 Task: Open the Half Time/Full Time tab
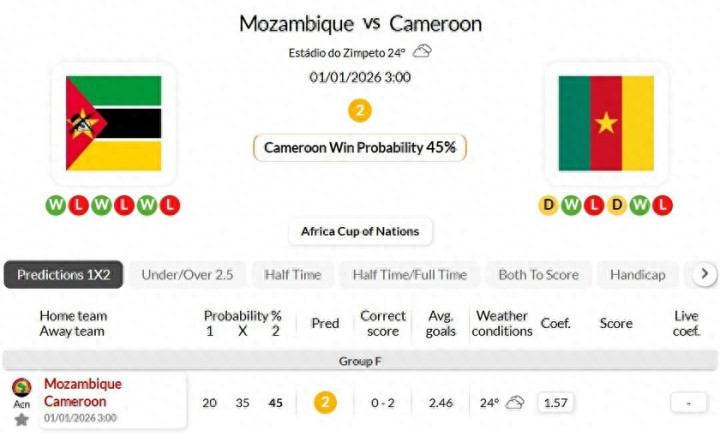pyautogui.click(x=410, y=275)
